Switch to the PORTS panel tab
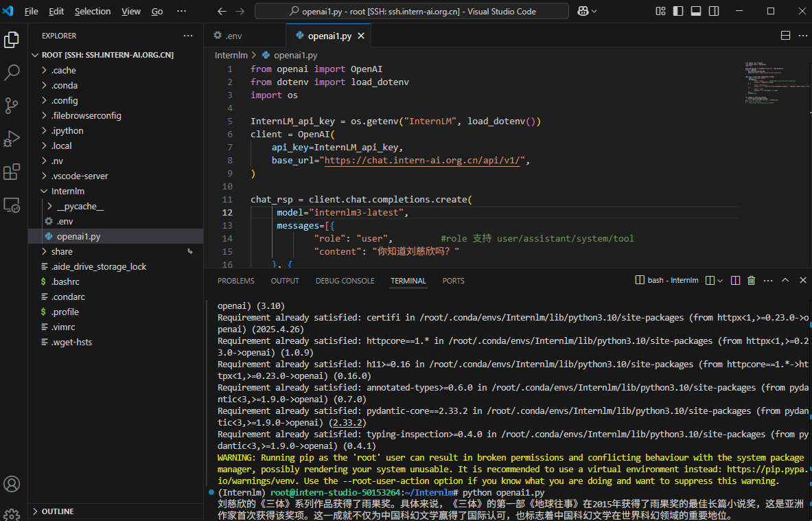This screenshot has width=812, height=521. tap(453, 281)
